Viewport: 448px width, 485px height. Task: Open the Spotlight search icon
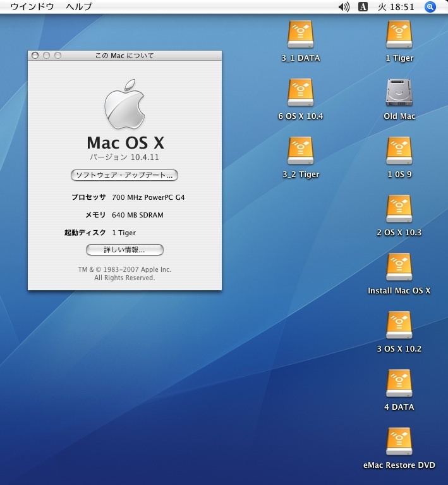pos(430,7)
